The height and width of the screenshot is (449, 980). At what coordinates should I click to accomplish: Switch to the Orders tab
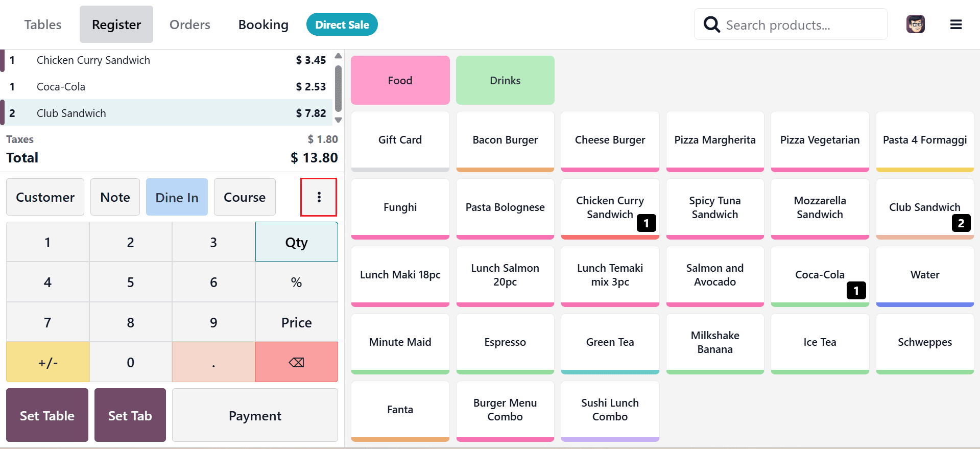tap(189, 24)
